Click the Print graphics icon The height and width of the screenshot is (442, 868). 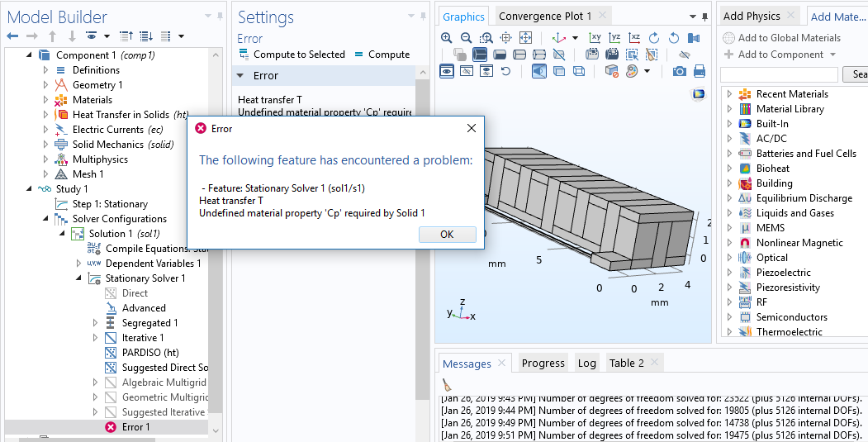pyautogui.click(x=699, y=71)
